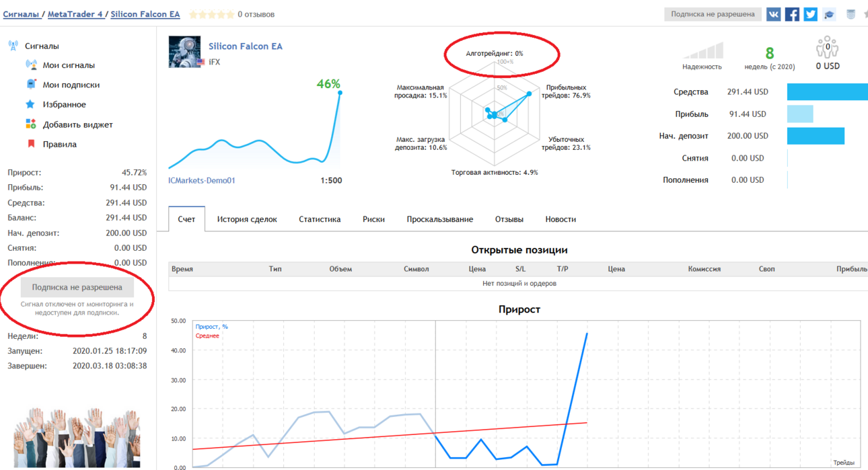Open Избранное in the sidebar
868x470 pixels.
(65, 104)
